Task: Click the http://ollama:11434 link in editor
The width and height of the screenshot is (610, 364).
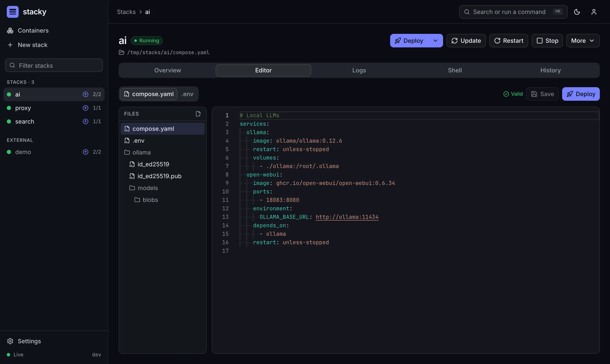Action: tap(347, 217)
